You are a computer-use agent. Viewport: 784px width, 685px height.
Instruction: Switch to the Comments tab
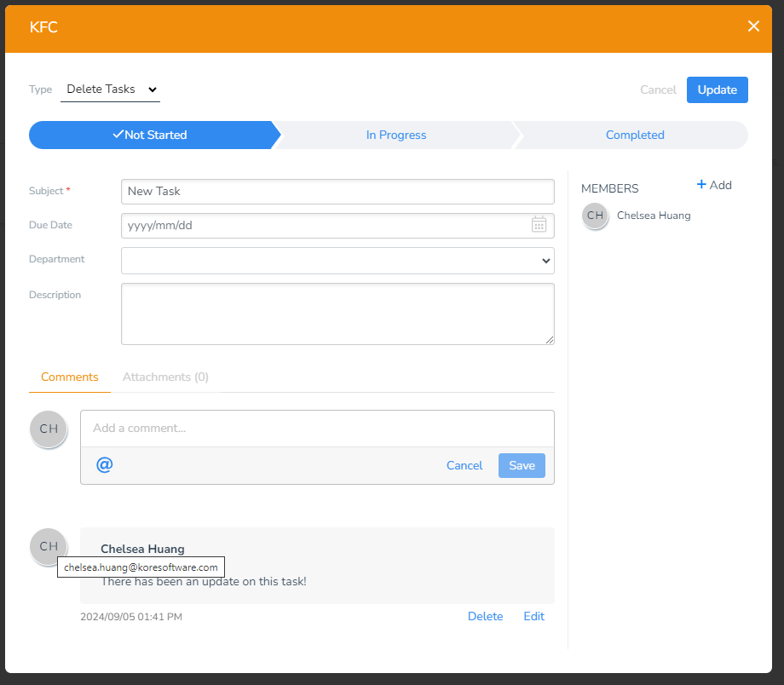click(x=70, y=377)
